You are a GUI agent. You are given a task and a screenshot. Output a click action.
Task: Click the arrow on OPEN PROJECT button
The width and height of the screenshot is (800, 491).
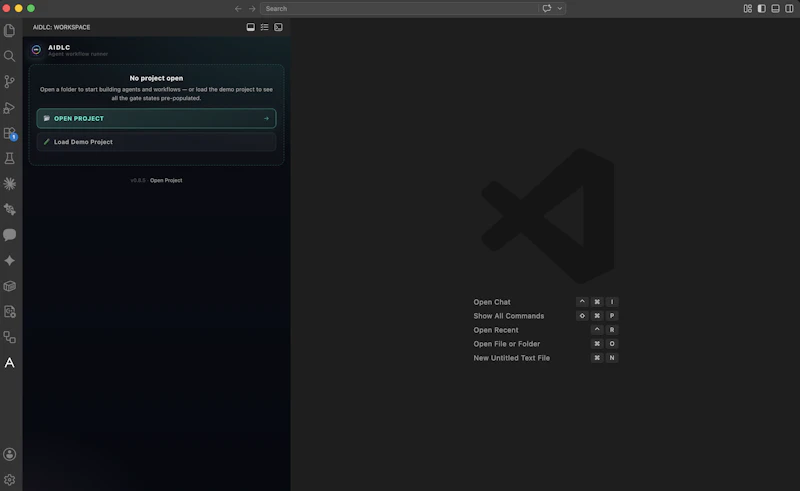(x=266, y=118)
